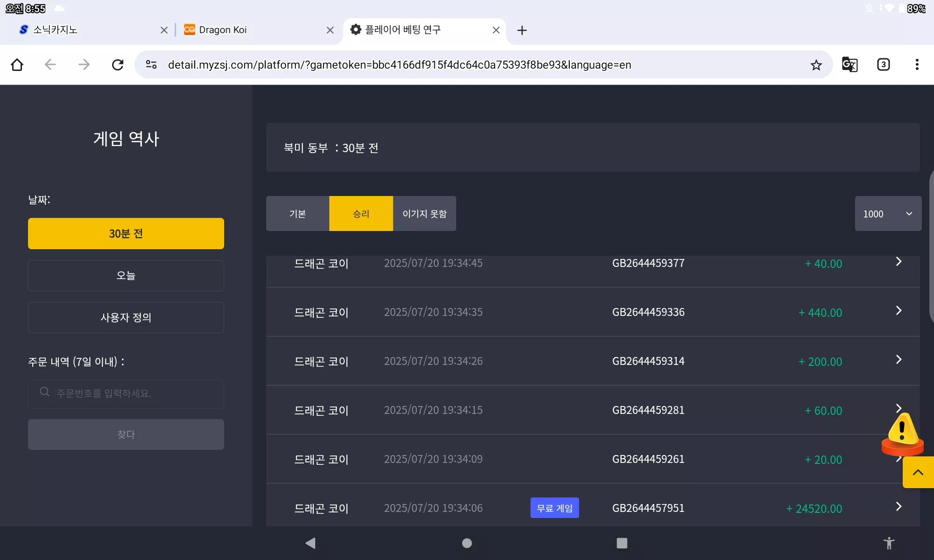Tap the Android back navigation button
Screen dimensions: 934x560
311,543
